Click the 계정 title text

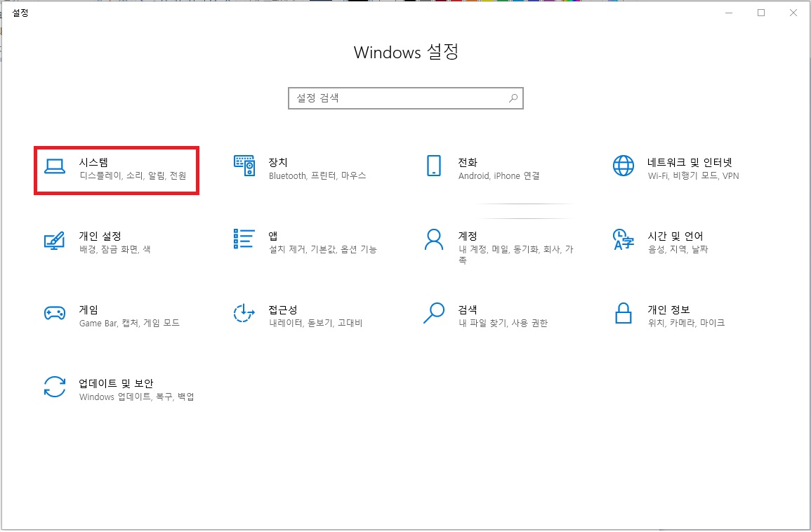[x=468, y=237]
